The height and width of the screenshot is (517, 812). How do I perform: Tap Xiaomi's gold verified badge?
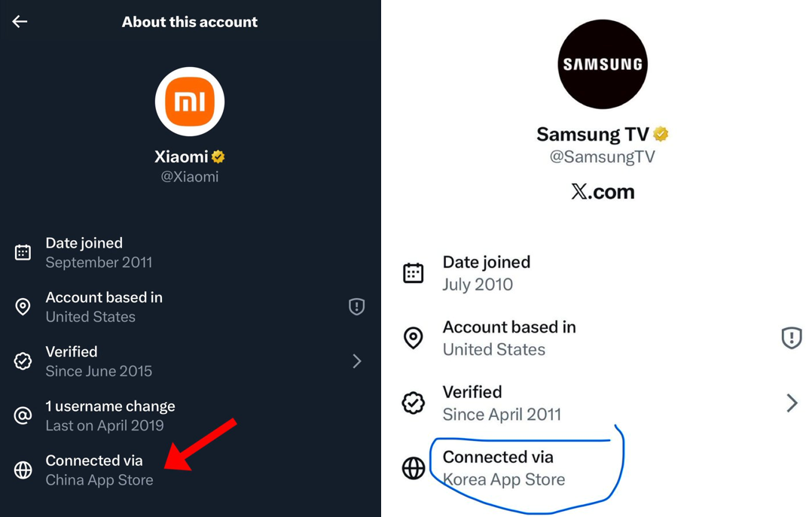pyautogui.click(x=218, y=157)
